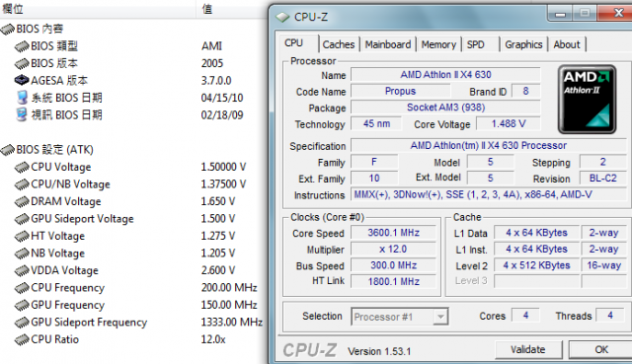Click the chip icon beside HT Voltage
This screenshot has width=632, height=364.
tap(22, 237)
